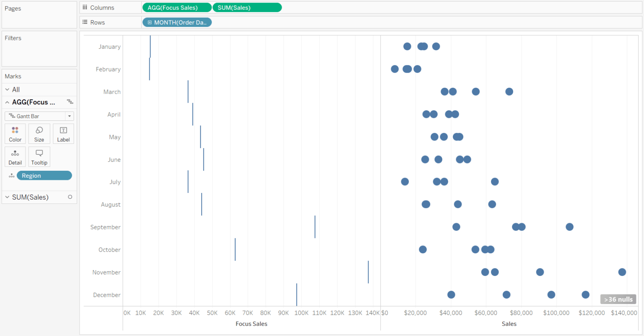Click the mark type circle icon on SUM(Sales) card
This screenshot has height=336, width=644.
[x=70, y=197]
